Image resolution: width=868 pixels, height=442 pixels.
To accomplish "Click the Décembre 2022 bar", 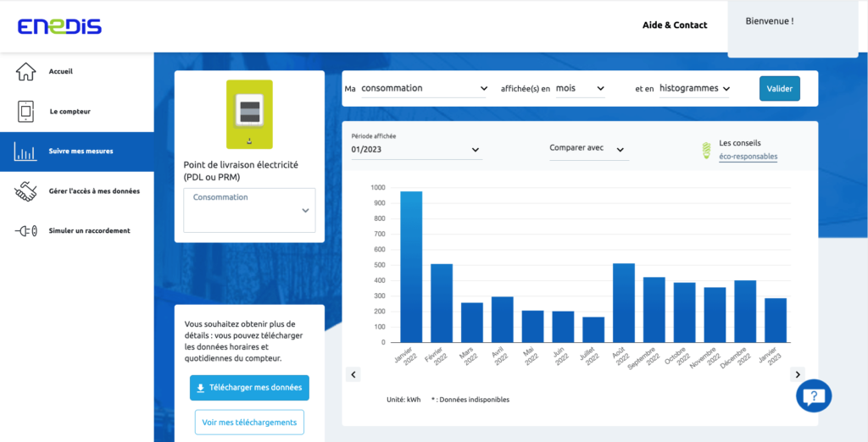I will (745, 312).
